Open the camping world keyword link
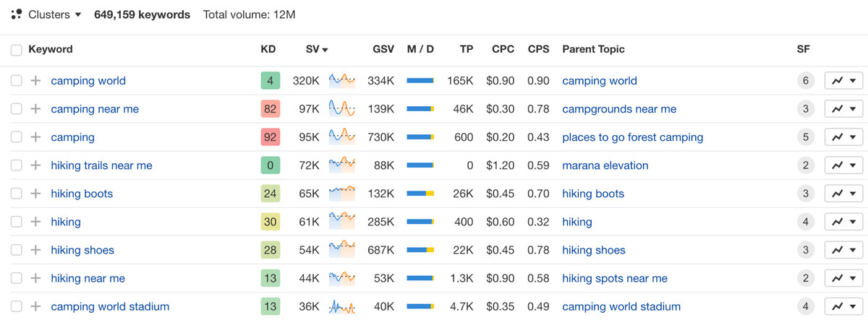 pyautogui.click(x=88, y=81)
